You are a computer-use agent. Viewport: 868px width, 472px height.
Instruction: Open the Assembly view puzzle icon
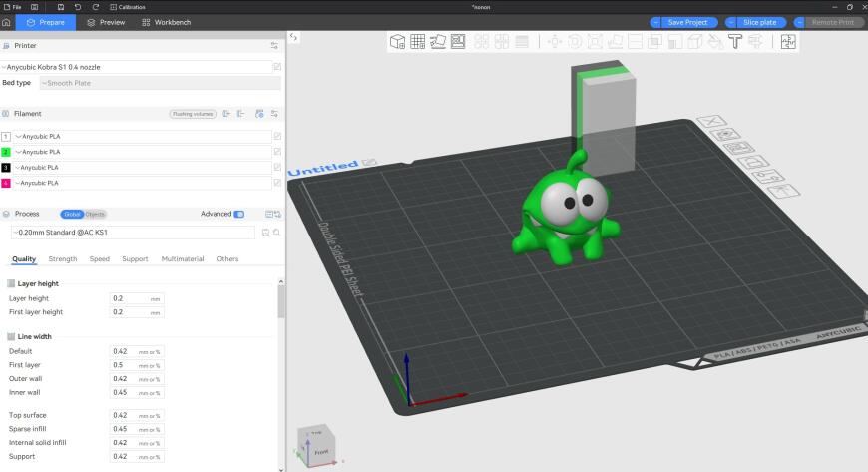tap(788, 42)
